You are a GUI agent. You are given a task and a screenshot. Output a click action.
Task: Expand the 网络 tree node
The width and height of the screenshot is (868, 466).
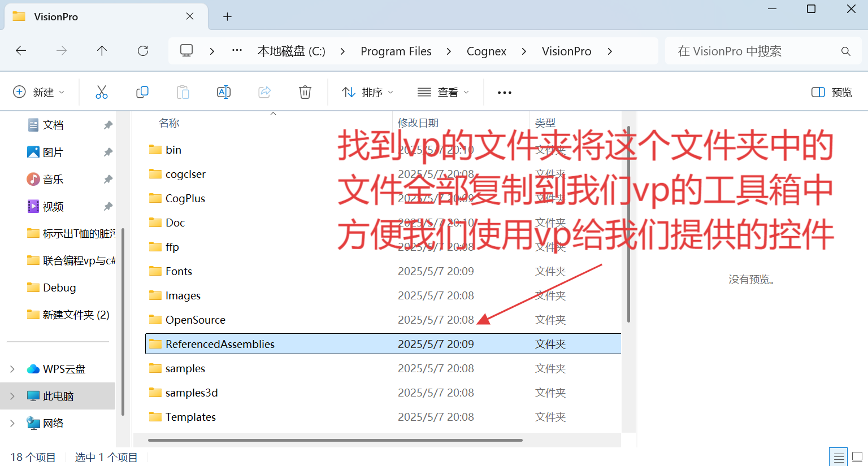click(12, 423)
